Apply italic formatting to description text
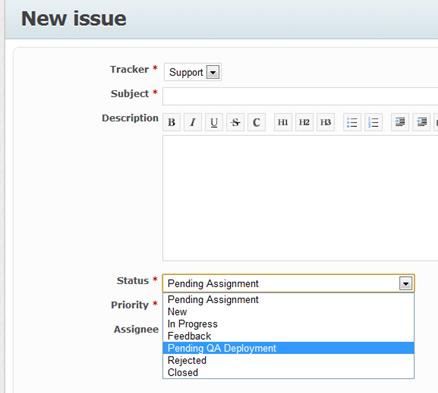The height and width of the screenshot is (393, 438). pyautogui.click(x=193, y=122)
